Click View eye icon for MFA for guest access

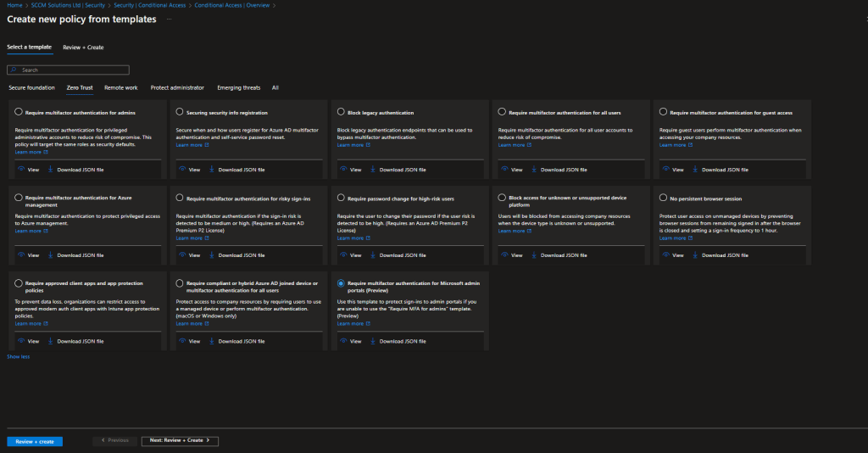coord(665,170)
